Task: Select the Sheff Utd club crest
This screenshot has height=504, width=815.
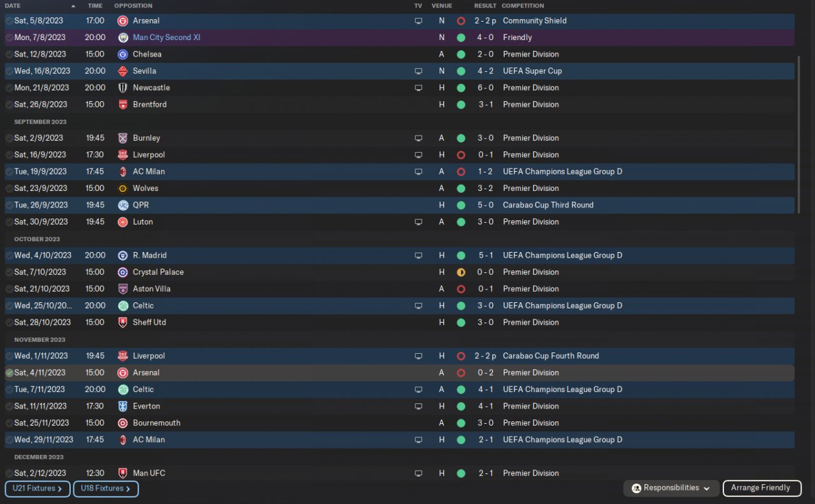Action: point(123,323)
